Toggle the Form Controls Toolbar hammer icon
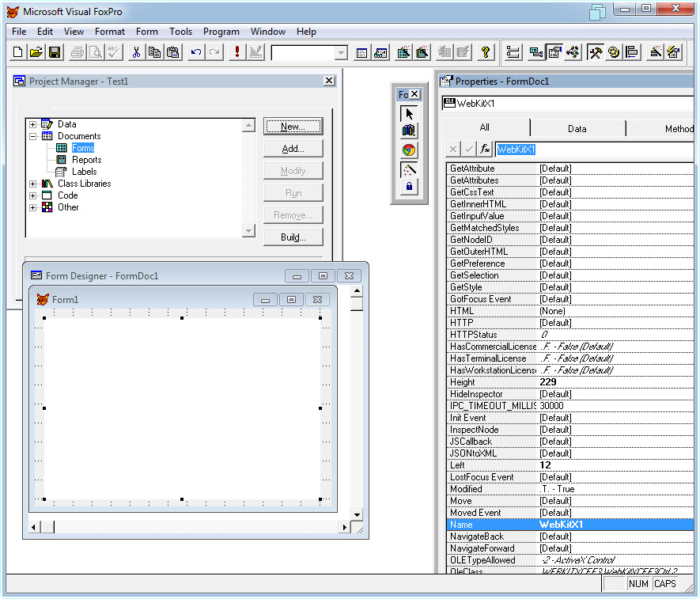Screen dimensions: 700x599 pos(595,53)
